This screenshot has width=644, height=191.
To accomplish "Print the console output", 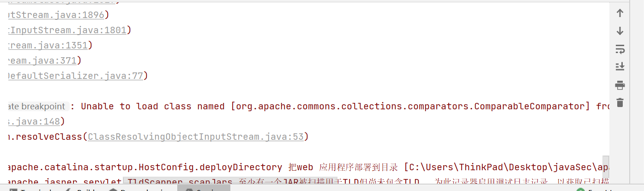I will 620,85.
